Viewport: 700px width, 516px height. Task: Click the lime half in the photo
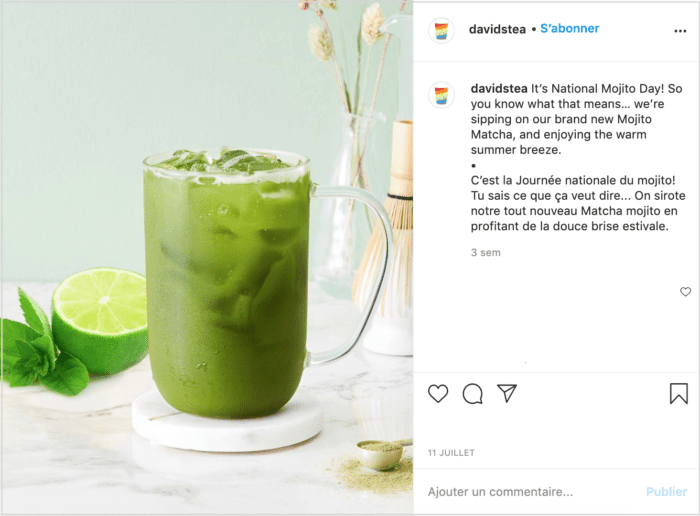[100, 319]
